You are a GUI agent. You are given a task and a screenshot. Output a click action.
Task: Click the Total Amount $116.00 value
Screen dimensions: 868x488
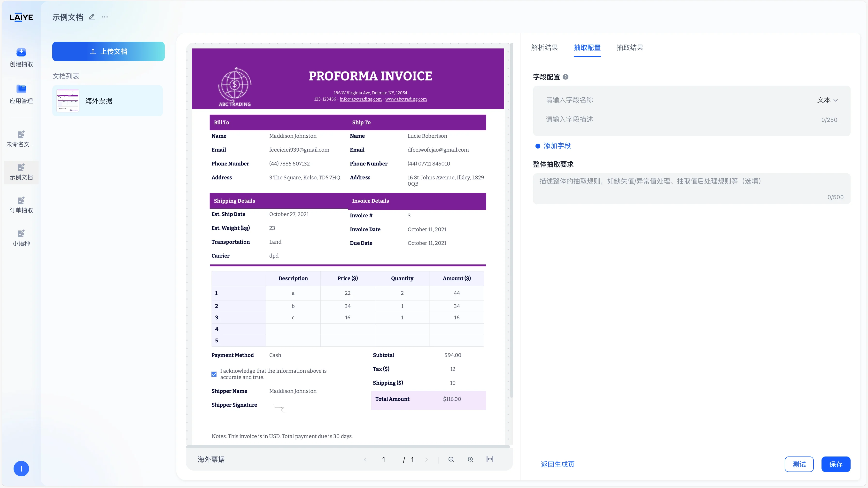point(452,399)
